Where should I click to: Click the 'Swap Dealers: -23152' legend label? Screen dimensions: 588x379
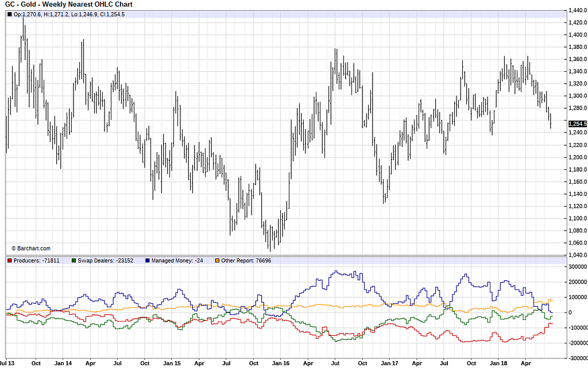(x=106, y=261)
